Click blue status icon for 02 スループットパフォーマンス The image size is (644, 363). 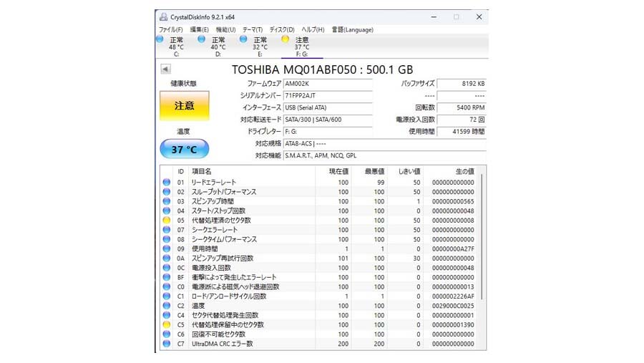click(x=166, y=192)
